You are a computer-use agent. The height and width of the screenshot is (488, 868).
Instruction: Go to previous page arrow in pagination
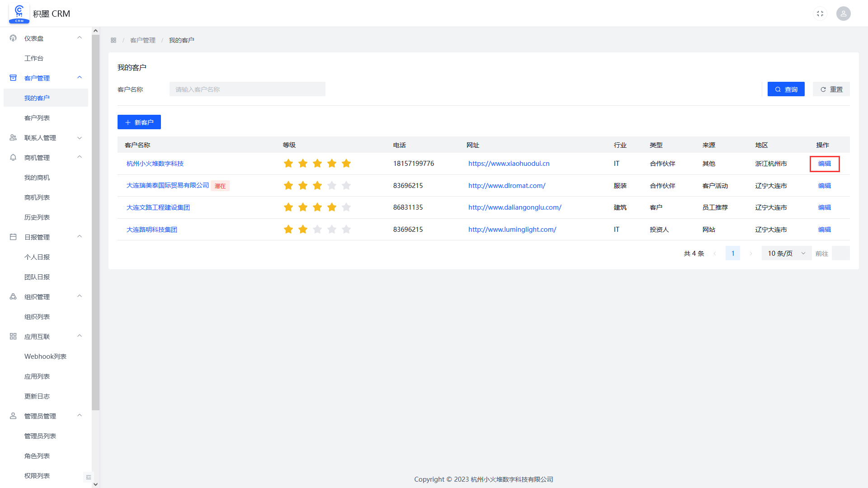click(x=715, y=253)
